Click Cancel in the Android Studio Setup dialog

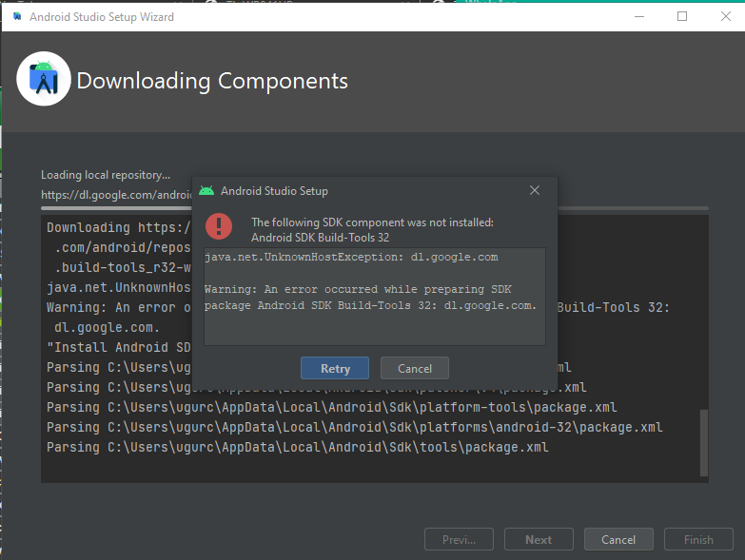point(414,368)
